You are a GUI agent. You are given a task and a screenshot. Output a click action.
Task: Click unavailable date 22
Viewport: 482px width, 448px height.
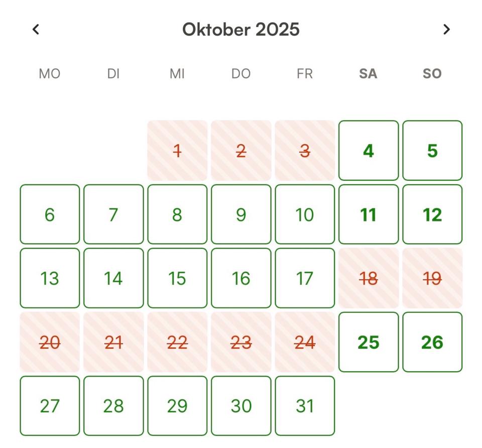(177, 342)
